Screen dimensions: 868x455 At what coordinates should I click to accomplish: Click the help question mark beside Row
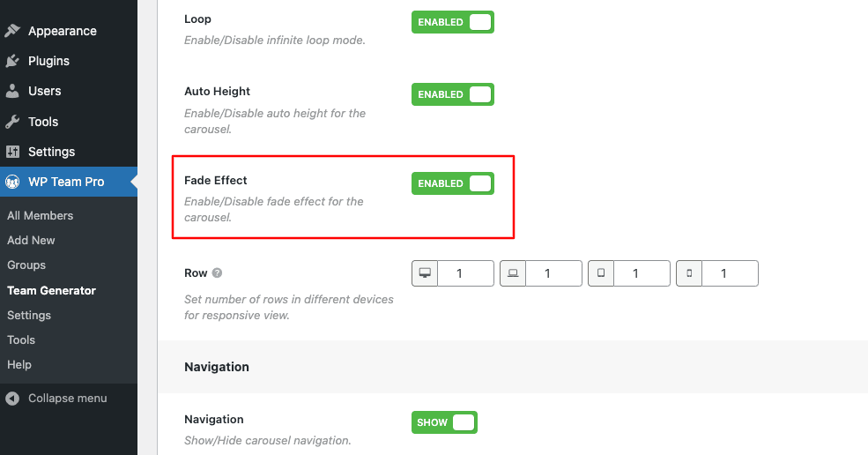tap(217, 272)
